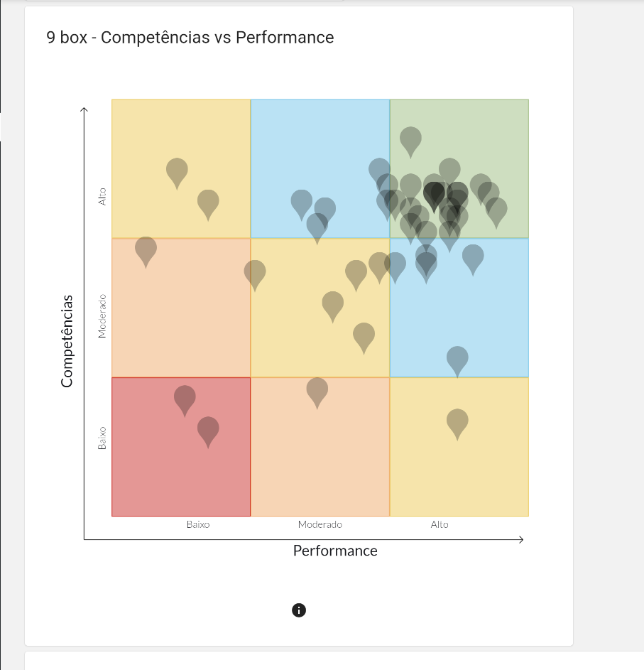Click the "9 box - Competências vs Performance" title

pos(190,38)
